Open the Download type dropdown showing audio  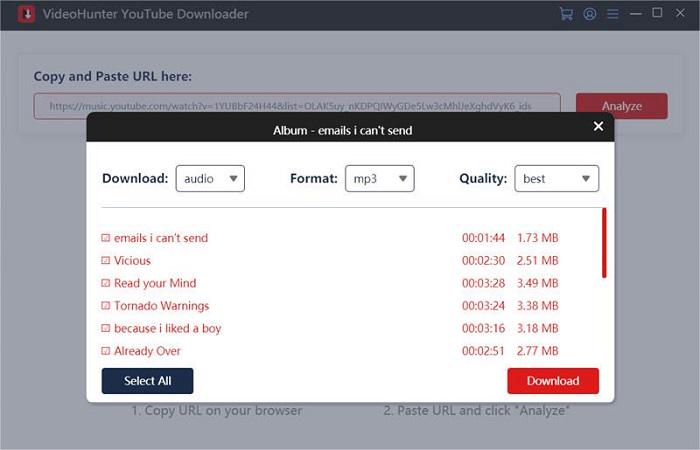point(210,179)
